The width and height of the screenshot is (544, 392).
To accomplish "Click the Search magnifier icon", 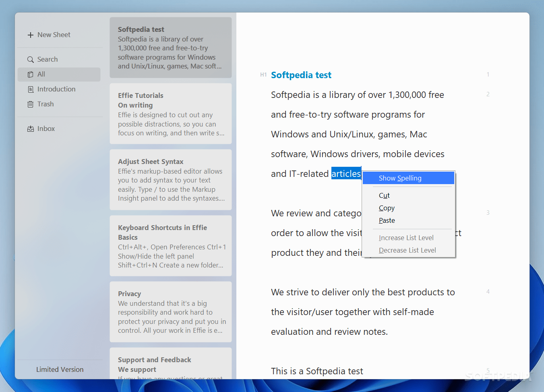I will click(31, 60).
